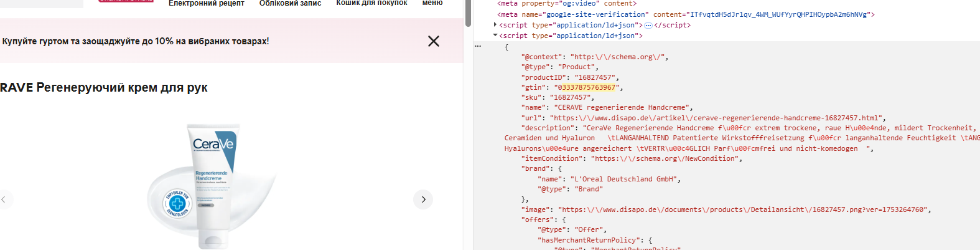Screen dimensions: 980x250
Task: Click the image URL Detailansicht png line
Action: pyautogui.click(x=726, y=209)
